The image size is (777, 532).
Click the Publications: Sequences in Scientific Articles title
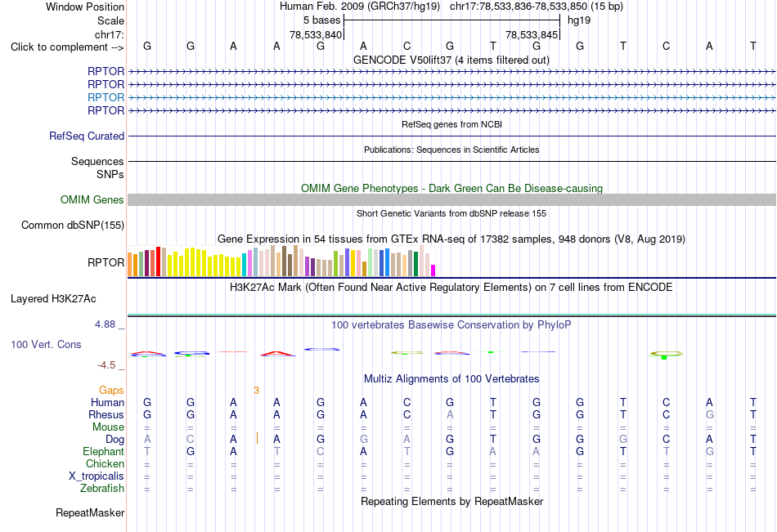(x=451, y=150)
